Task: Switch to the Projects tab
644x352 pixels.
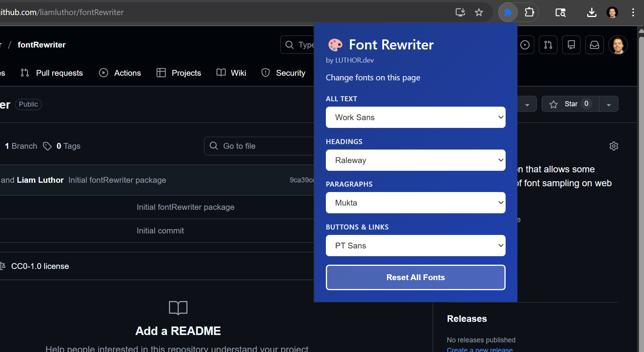Action: [179, 73]
